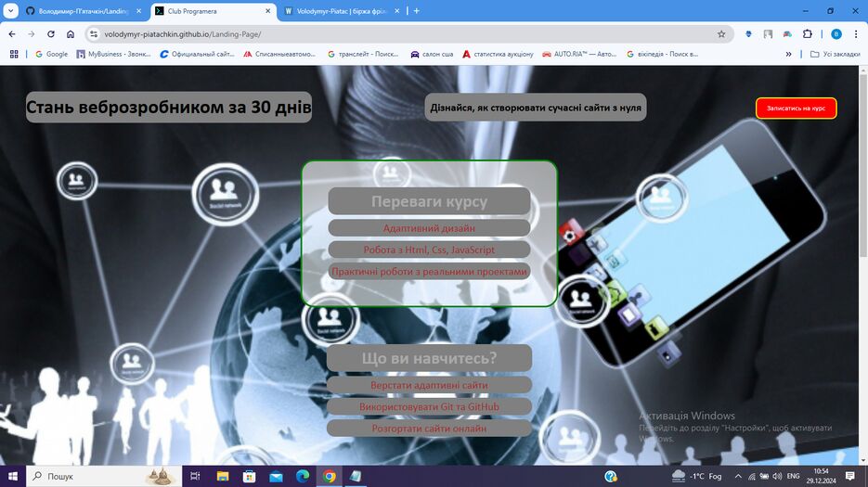This screenshot has height=487, width=868.
Task: Open File Explorer from the taskbar
Action: click(223, 476)
